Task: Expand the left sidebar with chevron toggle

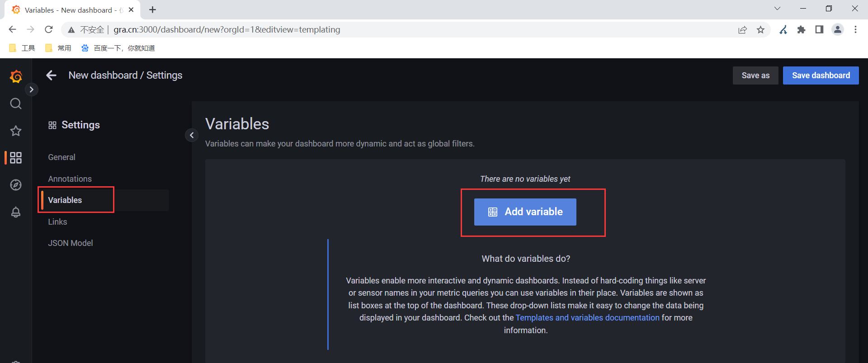Action: [x=31, y=90]
